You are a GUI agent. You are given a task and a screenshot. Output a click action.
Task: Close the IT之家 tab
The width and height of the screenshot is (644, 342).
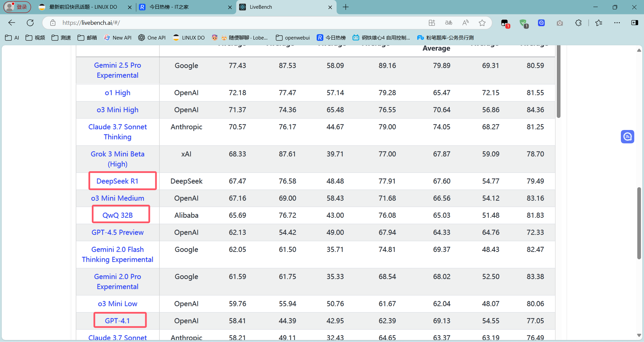(x=230, y=7)
